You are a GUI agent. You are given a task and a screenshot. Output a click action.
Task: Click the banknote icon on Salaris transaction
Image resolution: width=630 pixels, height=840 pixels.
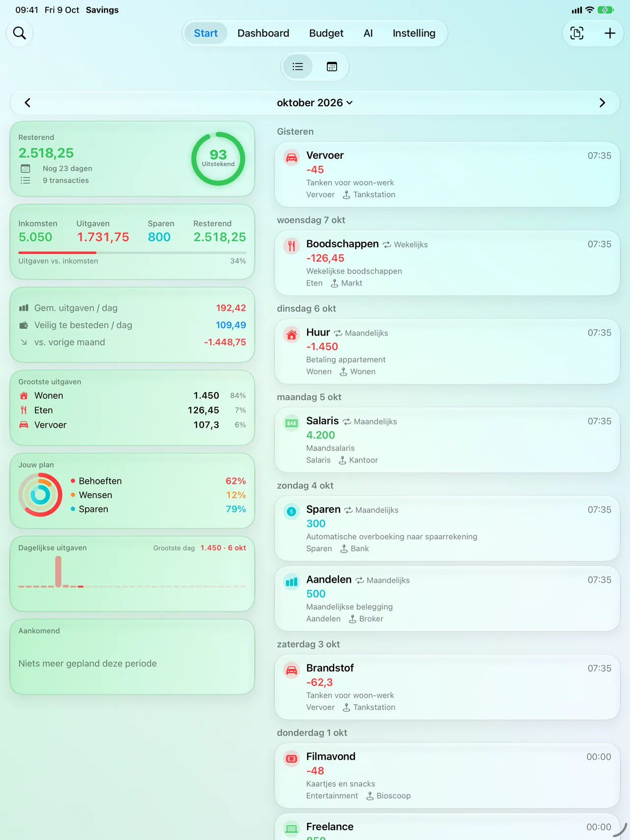292,424
